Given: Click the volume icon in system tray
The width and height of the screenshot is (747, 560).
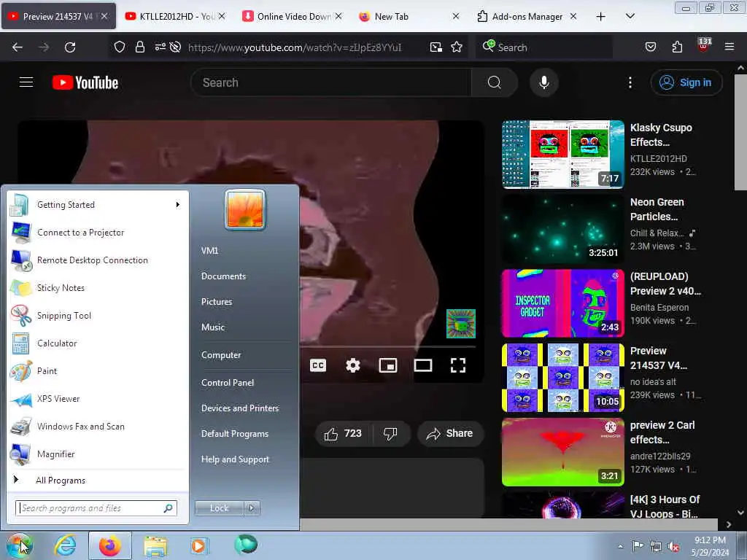Looking at the screenshot, I should point(673,546).
